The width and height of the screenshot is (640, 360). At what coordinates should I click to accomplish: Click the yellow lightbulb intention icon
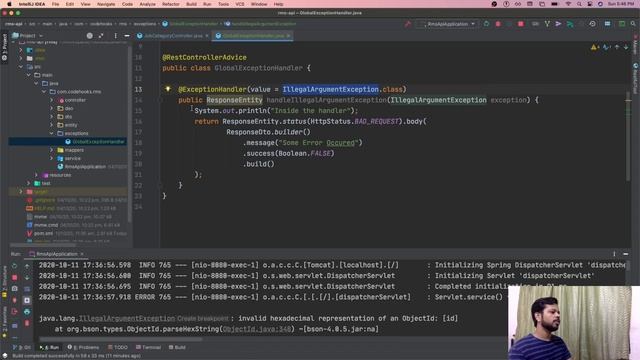coord(168,89)
